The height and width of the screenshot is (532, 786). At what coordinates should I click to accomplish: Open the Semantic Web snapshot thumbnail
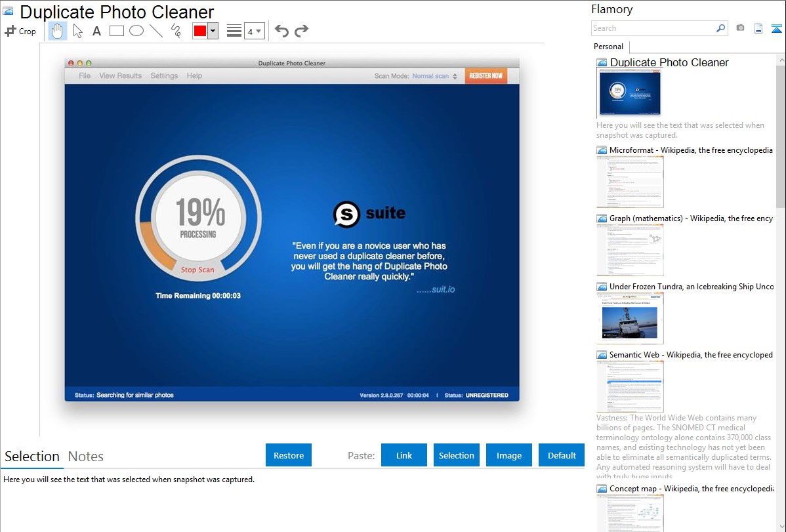click(x=630, y=386)
